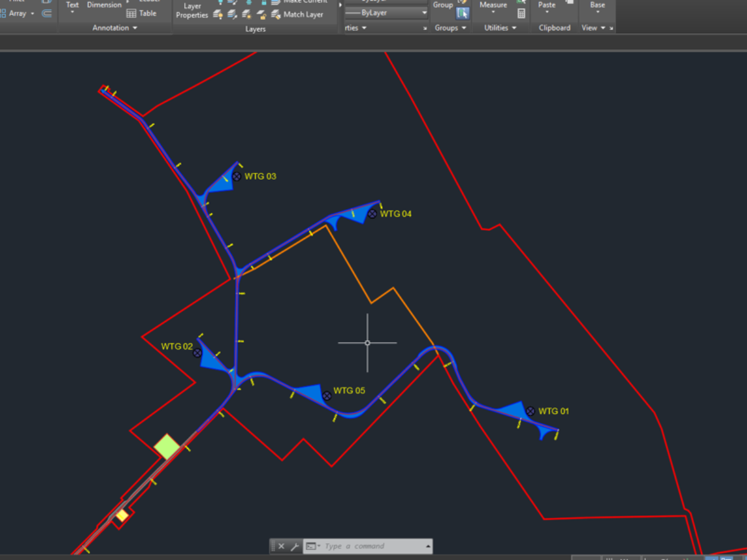The height and width of the screenshot is (560, 747).
Task: Close the command line window
Action: [x=281, y=546]
